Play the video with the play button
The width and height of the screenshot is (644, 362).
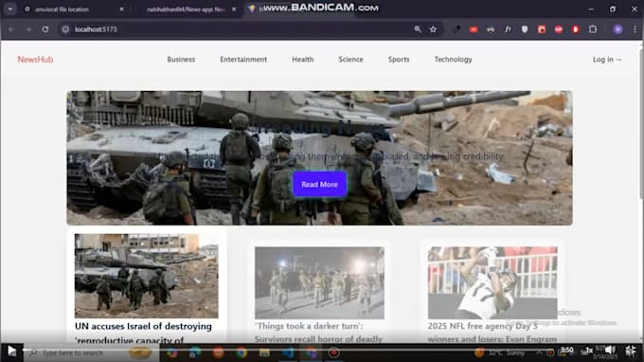[x=11, y=352]
